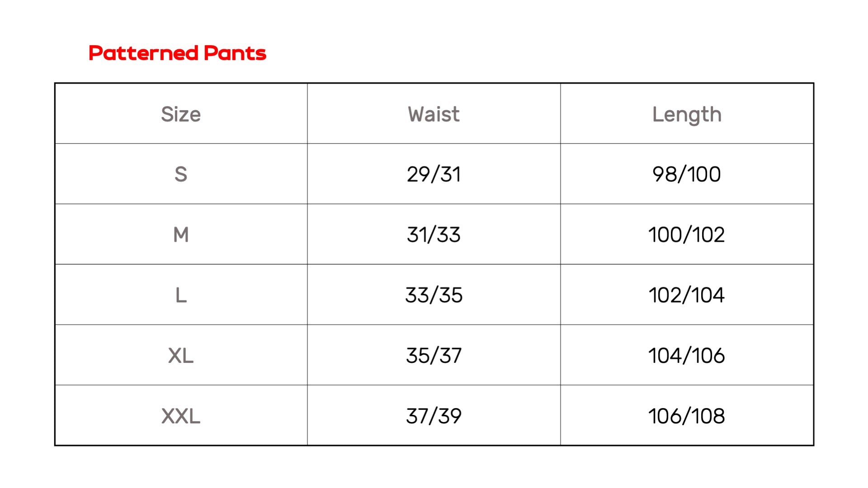Image resolution: width=868 pixels, height=488 pixels.
Task: Click the XL size cell
Action: (x=181, y=356)
